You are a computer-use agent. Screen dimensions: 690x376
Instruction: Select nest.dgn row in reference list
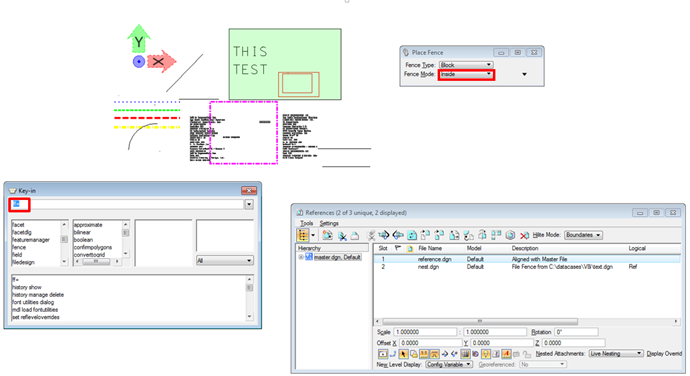pos(527,267)
